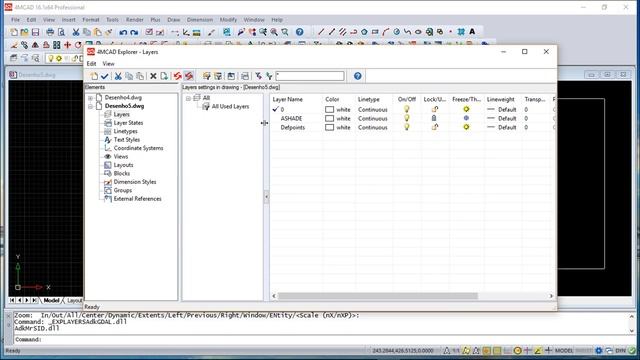Expand the Desenho4.dwg tree node

(x=90, y=98)
